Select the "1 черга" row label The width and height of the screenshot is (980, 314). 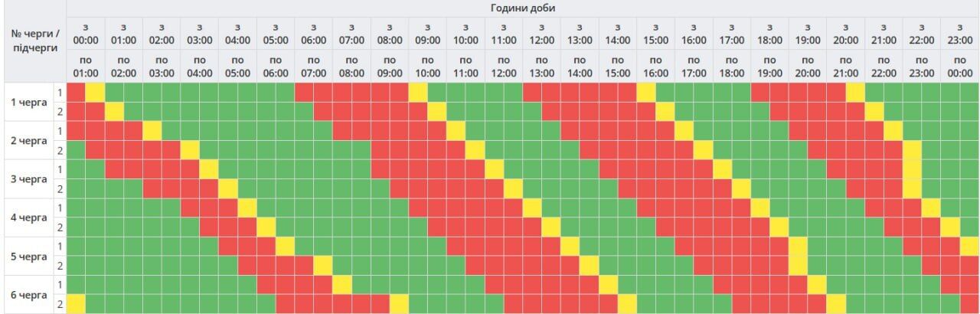point(28,102)
